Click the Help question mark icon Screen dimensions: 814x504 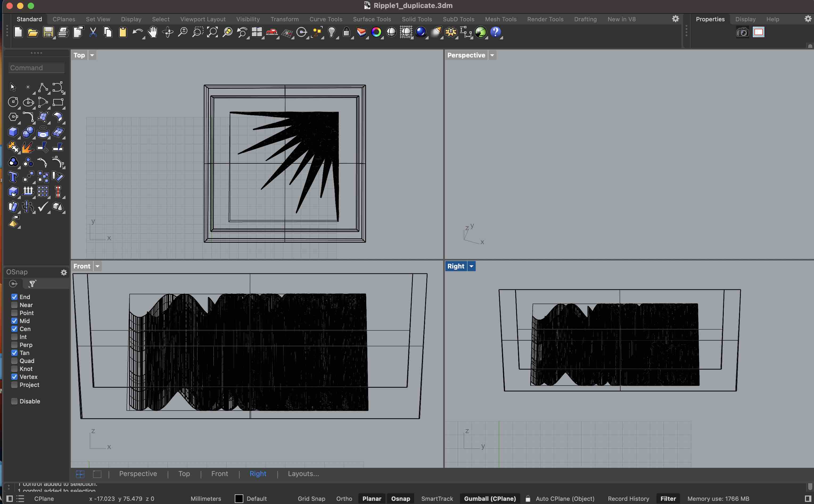pos(496,32)
